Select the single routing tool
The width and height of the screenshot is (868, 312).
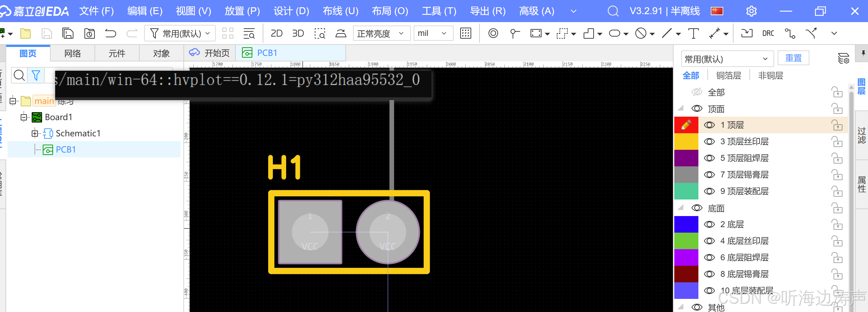point(790,33)
